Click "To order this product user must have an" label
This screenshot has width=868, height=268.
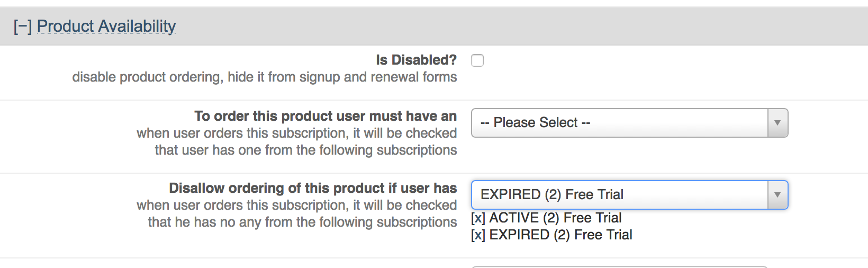pos(325,116)
